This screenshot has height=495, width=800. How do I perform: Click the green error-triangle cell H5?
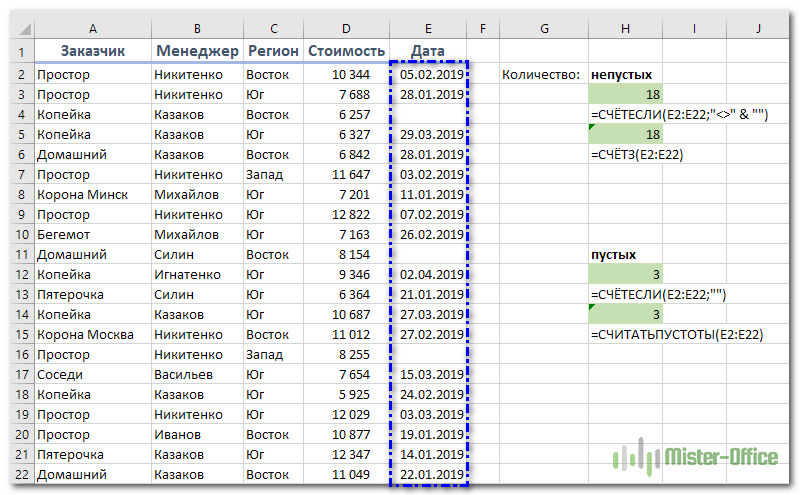(626, 134)
